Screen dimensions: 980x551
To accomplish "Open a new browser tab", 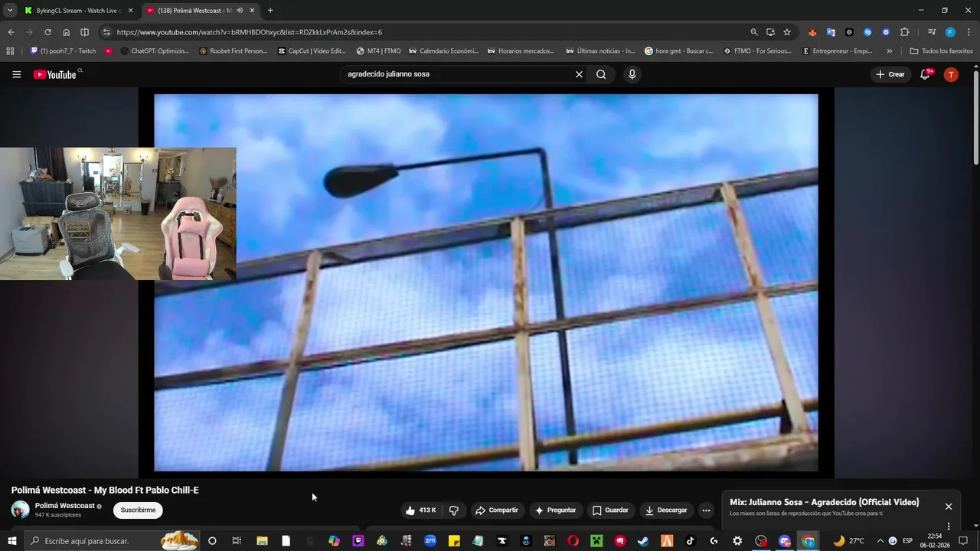I will pos(270,11).
